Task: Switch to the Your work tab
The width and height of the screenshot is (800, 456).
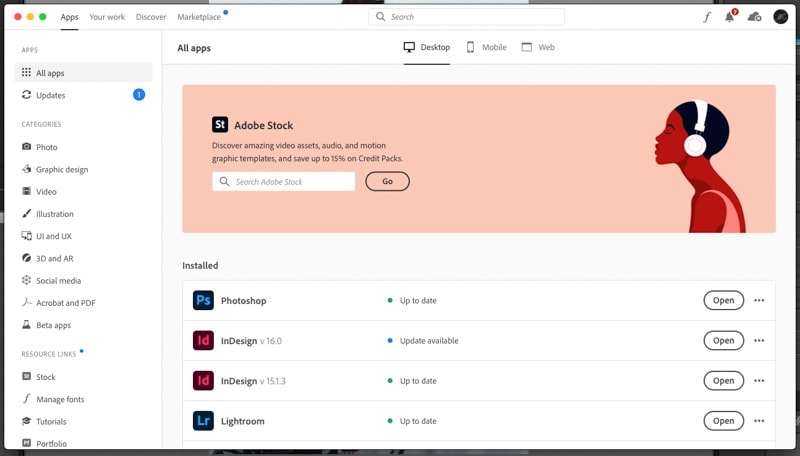Action: click(107, 17)
